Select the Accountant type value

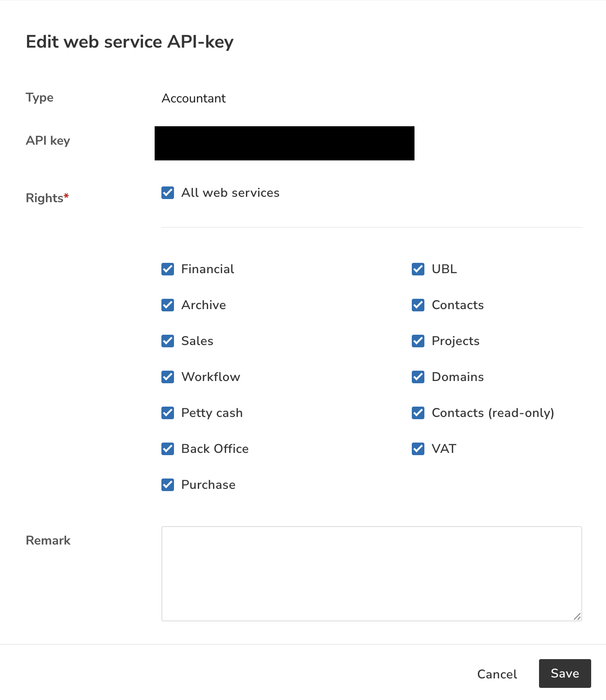(x=194, y=98)
